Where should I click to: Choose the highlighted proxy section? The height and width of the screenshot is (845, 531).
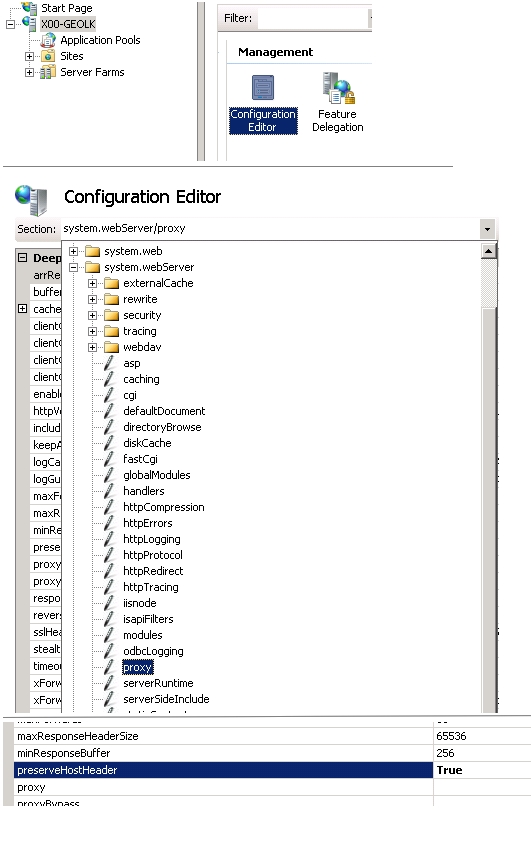pyautogui.click(x=137, y=667)
